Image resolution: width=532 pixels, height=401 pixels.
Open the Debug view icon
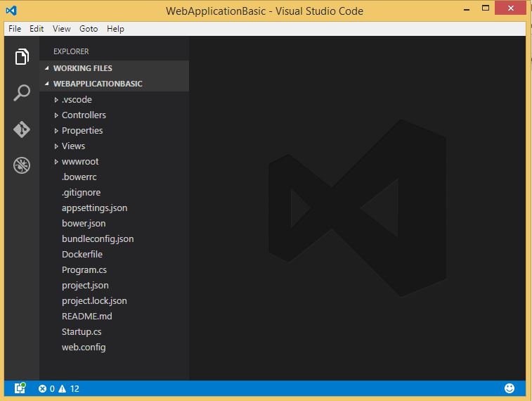pyautogui.click(x=22, y=165)
